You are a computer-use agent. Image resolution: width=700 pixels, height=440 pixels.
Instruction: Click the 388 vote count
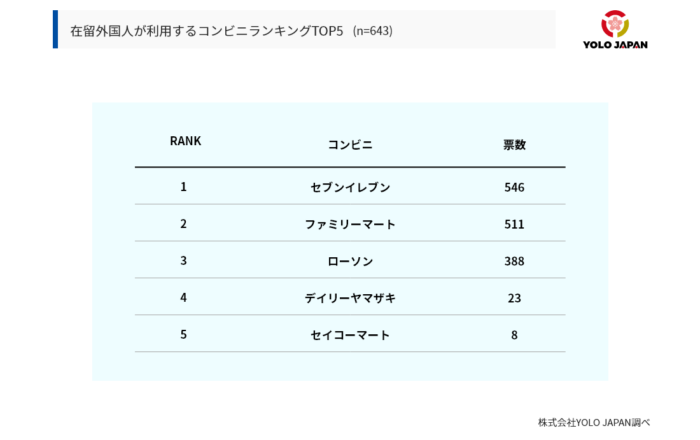point(514,261)
